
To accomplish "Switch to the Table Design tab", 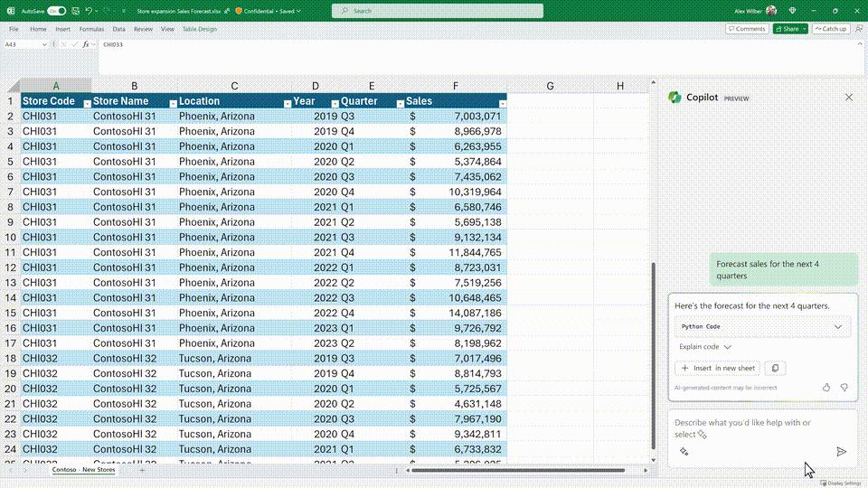I will tap(200, 29).
